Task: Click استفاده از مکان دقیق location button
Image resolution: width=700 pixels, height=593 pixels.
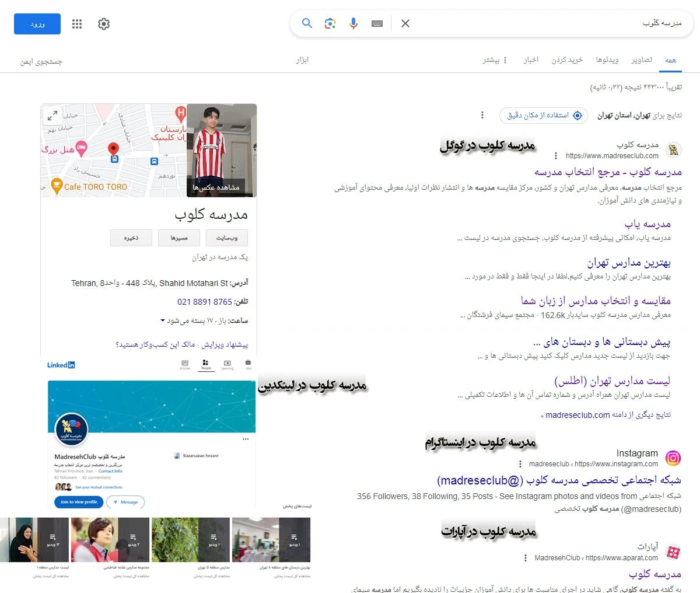Action: [543, 116]
